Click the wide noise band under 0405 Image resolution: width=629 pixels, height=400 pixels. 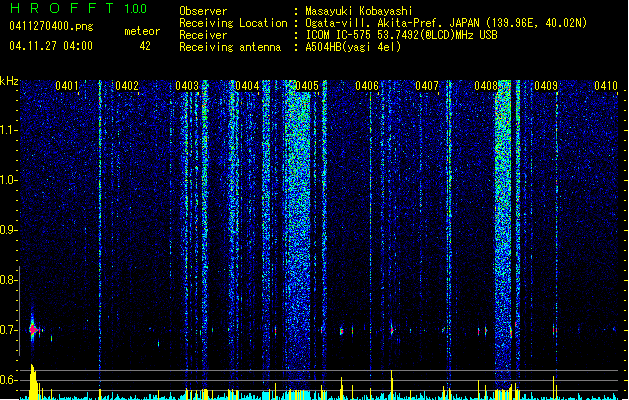[x=297, y=235]
